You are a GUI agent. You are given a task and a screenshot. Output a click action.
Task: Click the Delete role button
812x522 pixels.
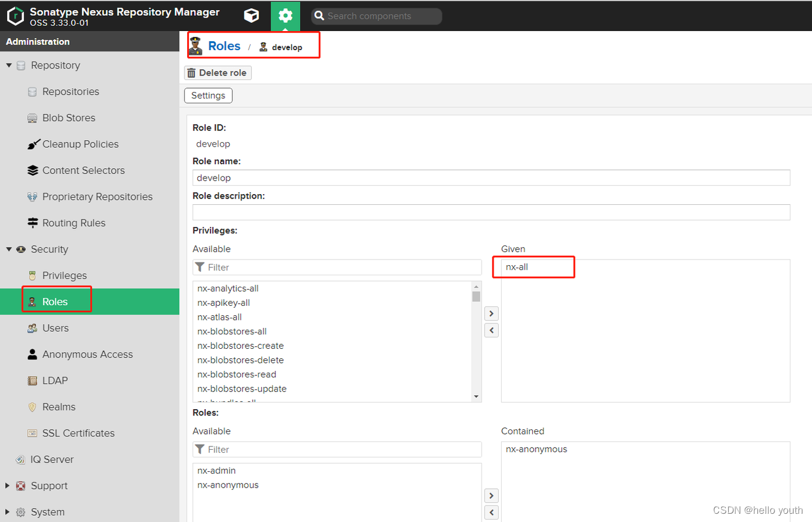(218, 72)
